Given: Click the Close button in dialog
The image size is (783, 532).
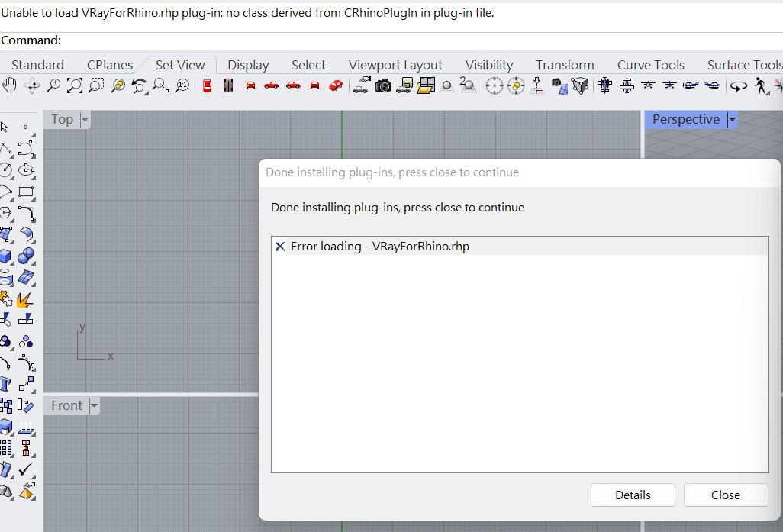Looking at the screenshot, I should 726,495.
